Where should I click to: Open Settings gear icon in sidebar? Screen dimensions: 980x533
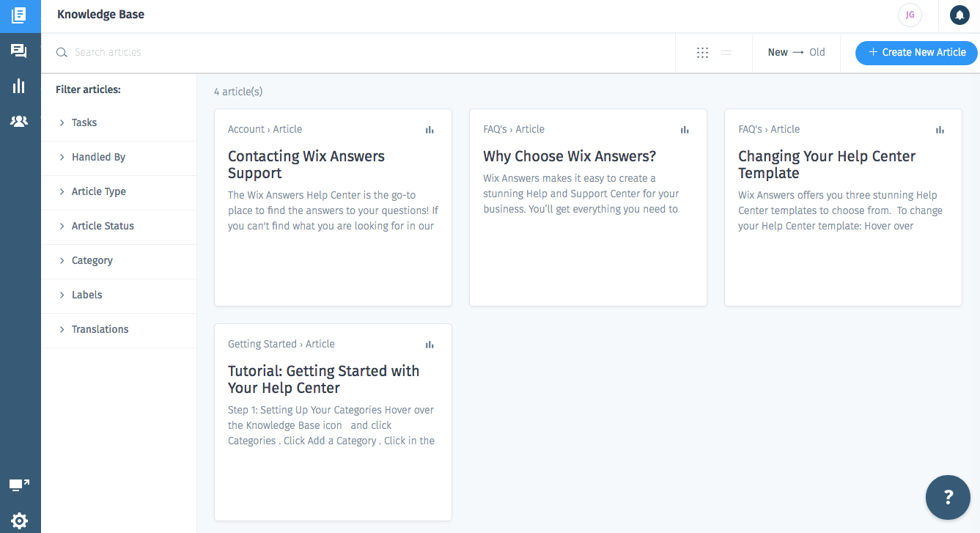point(19,521)
